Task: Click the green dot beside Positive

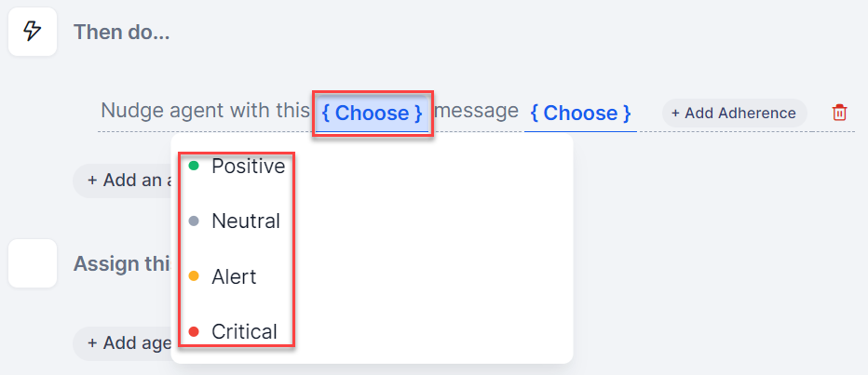Action: point(194,167)
